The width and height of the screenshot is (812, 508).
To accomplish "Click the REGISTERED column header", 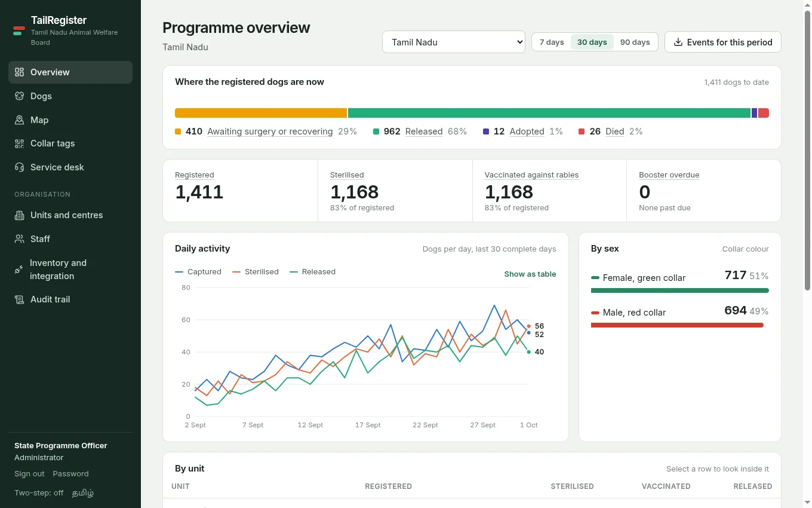I will [389, 486].
